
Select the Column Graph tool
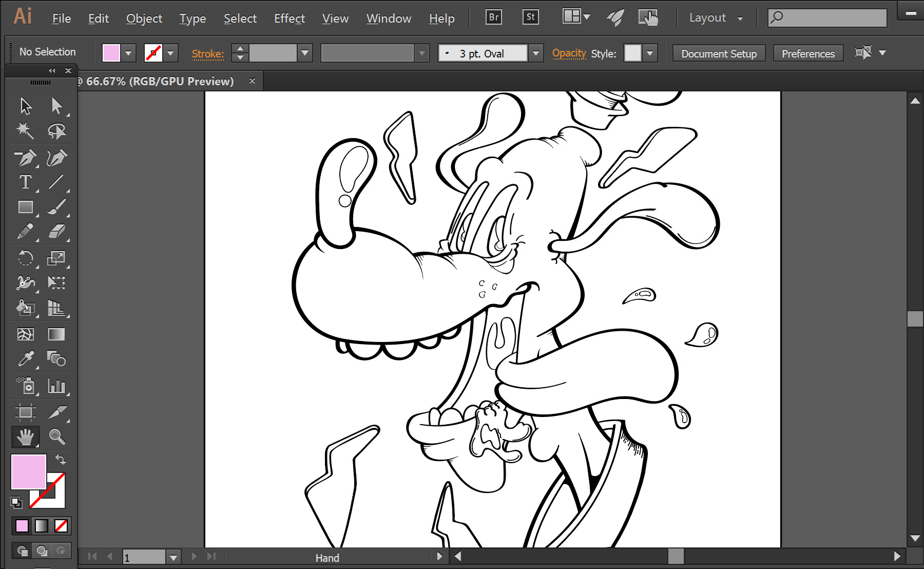[56, 386]
